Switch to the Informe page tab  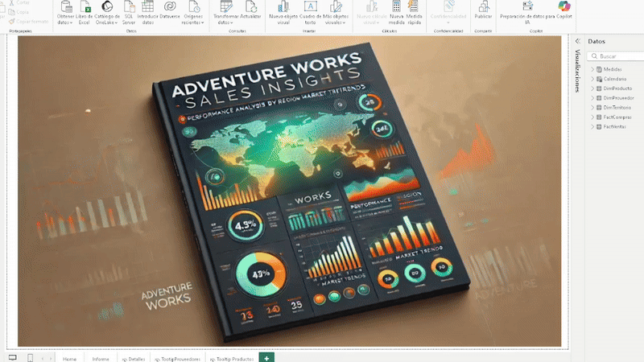click(101, 357)
